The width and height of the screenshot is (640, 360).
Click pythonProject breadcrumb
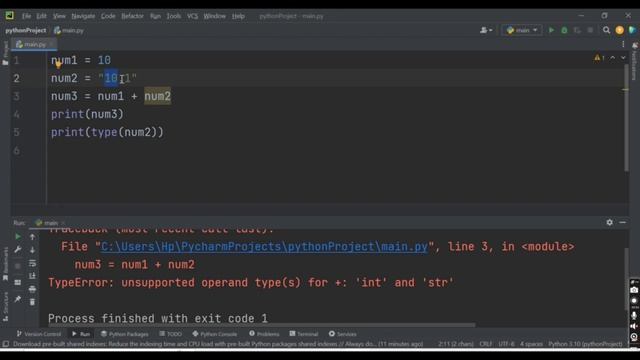point(26,30)
